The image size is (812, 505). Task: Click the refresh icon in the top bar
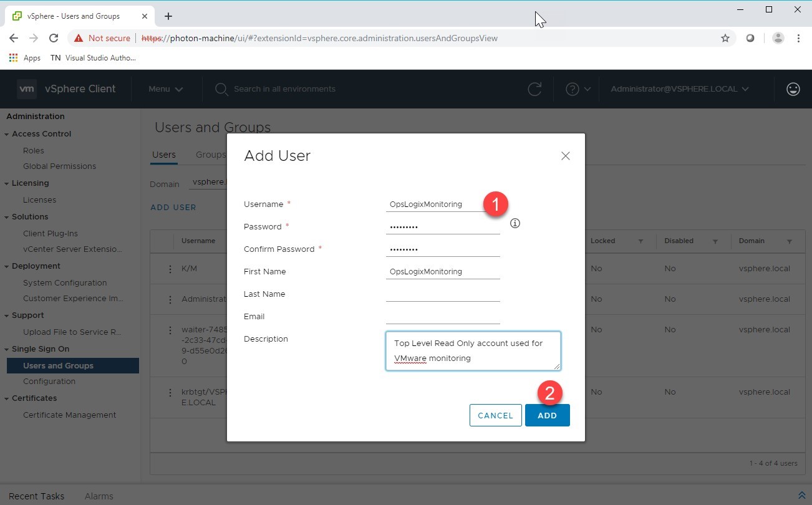pyautogui.click(x=534, y=89)
